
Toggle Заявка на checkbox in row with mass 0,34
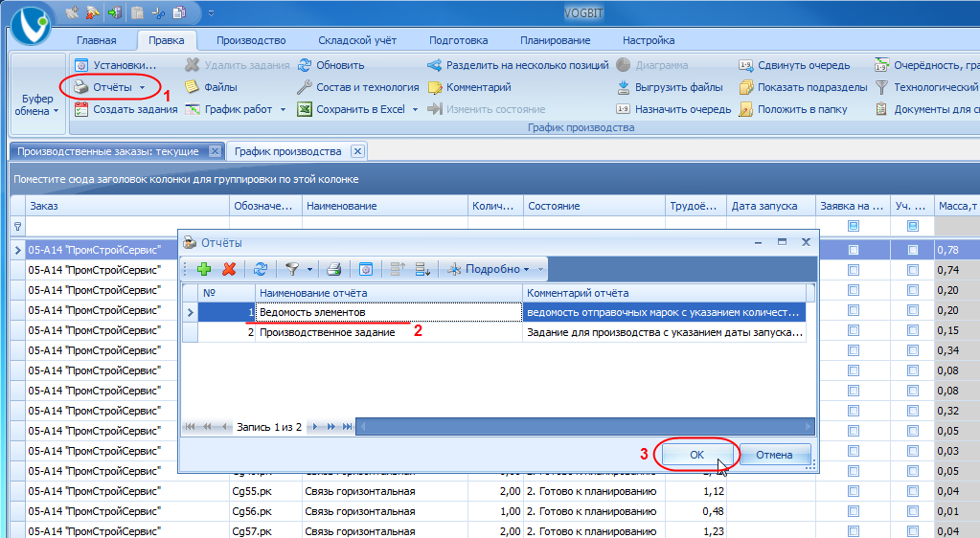click(x=854, y=350)
